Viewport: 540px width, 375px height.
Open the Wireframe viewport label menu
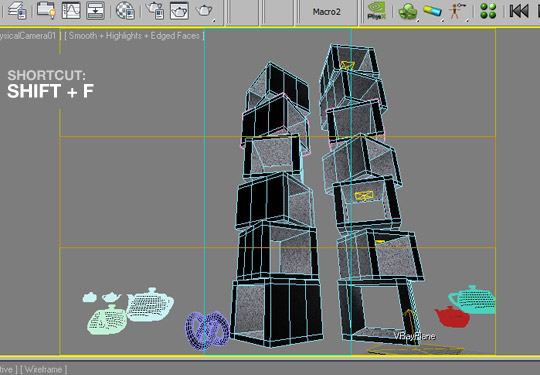coord(44,369)
